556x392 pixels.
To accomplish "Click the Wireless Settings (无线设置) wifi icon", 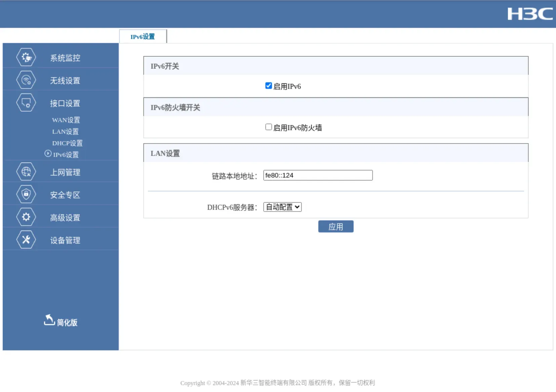I will pyautogui.click(x=26, y=80).
